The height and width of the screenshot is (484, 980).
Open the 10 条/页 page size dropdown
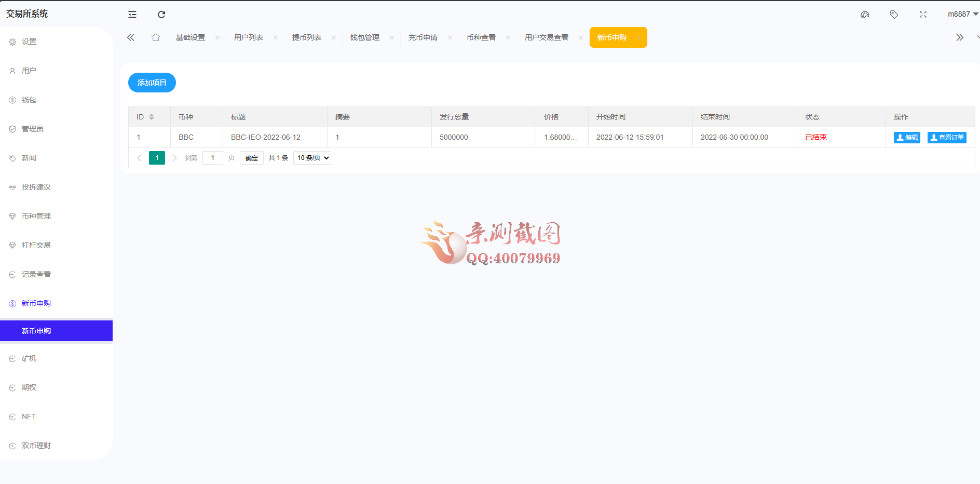point(312,158)
